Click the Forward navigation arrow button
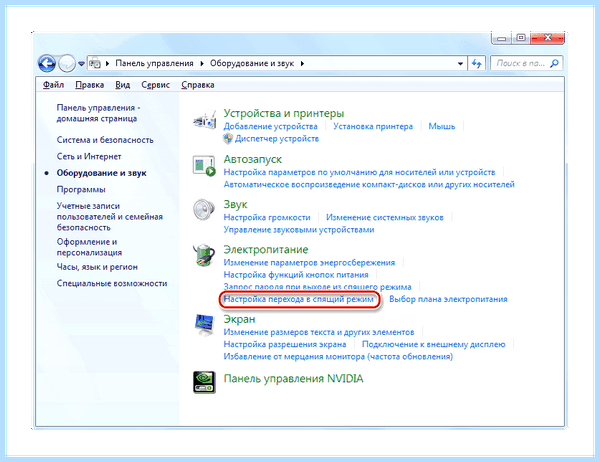The height and width of the screenshot is (462, 600). pos(67,63)
